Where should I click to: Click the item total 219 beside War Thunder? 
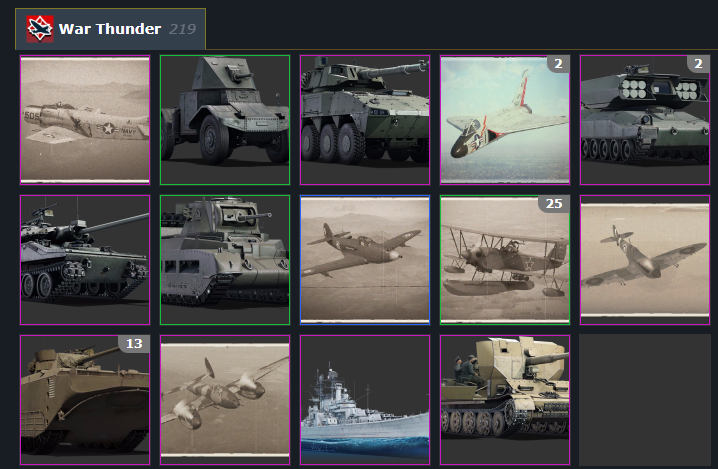[182, 29]
